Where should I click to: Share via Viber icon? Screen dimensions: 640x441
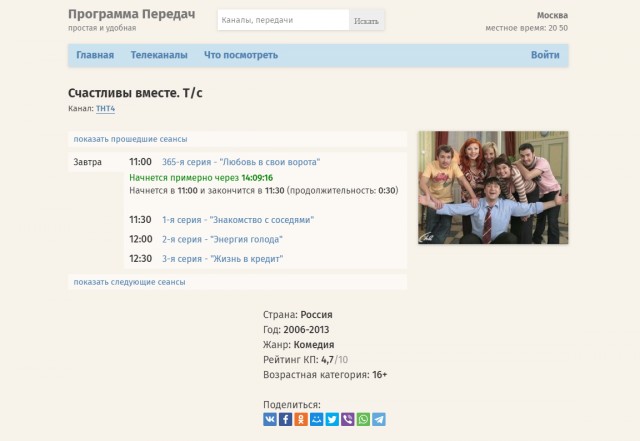pyautogui.click(x=347, y=419)
